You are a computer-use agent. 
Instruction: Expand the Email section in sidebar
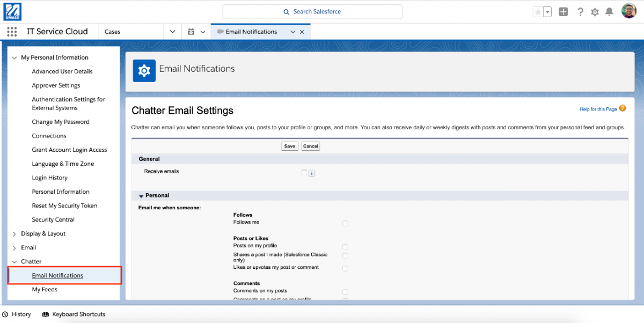[x=14, y=248]
